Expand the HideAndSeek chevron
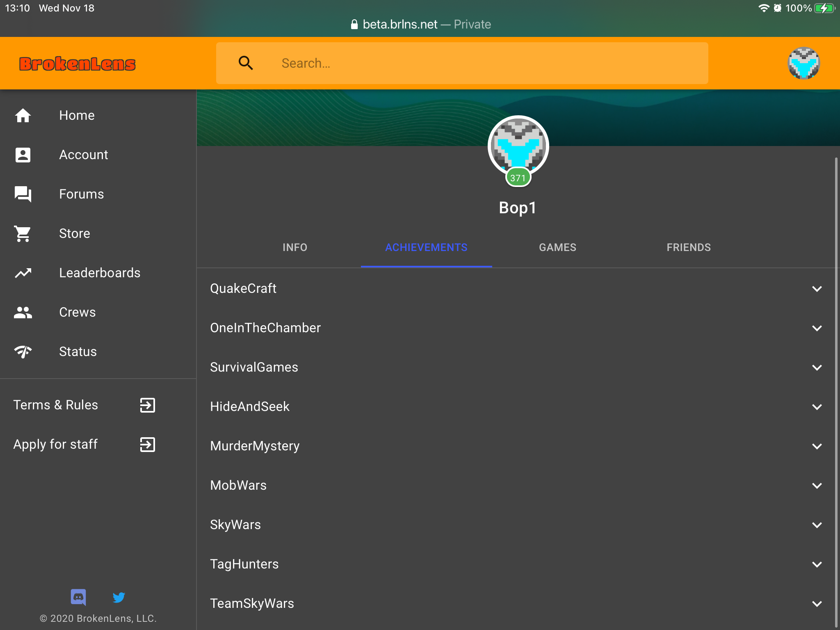Screen dimensions: 840x630 (817, 406)
